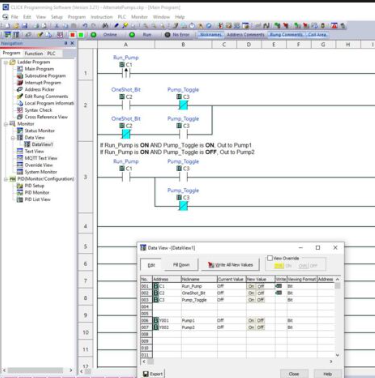This screenshot has width=375, height=378.
Task: Collapse the Monitor tree node
Action: click(6, 124)
